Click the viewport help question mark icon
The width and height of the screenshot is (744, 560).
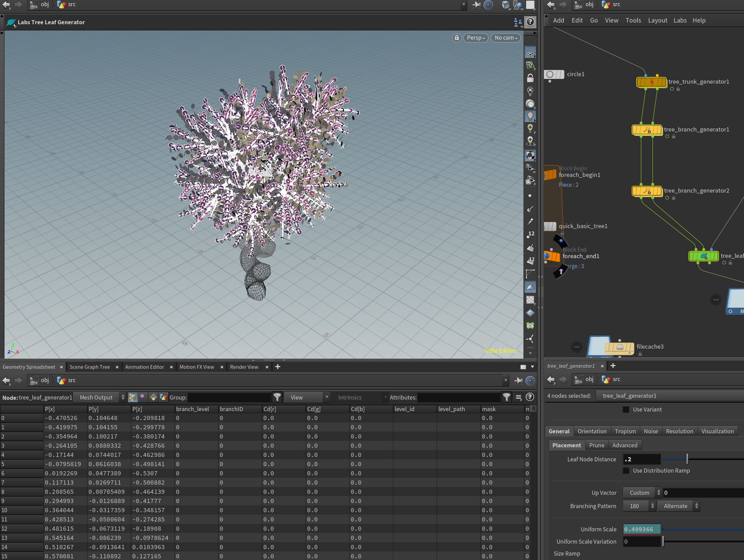click(530, 22)
